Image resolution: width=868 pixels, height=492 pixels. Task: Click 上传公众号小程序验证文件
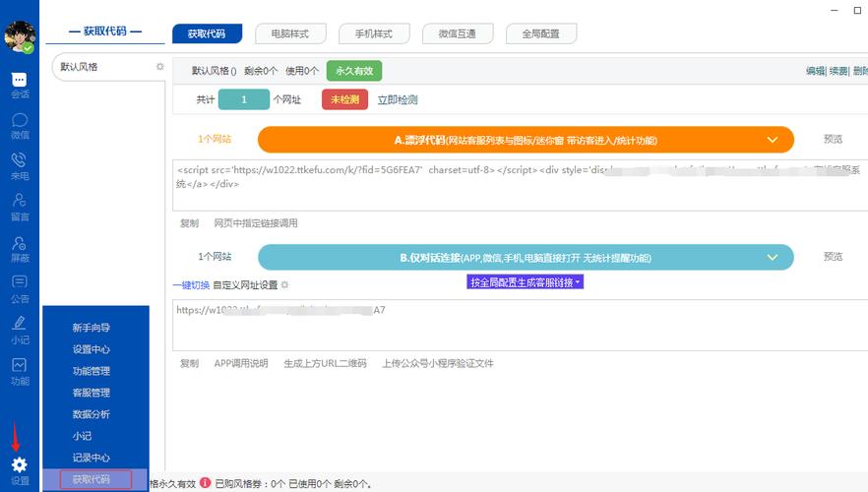click(437, 363)
